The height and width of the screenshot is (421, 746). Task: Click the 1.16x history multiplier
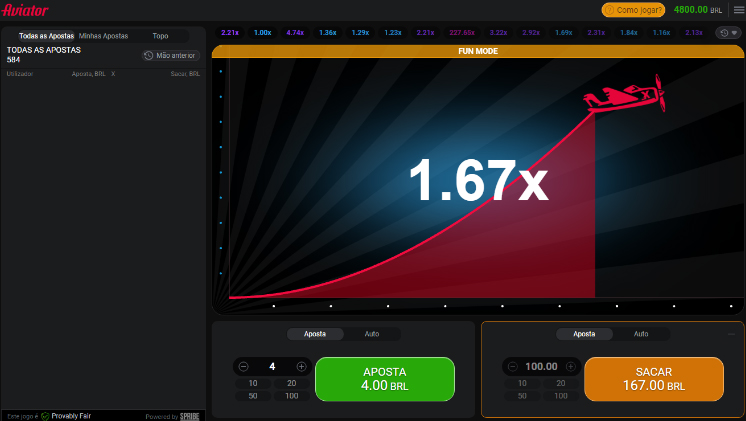pos(661,33)
